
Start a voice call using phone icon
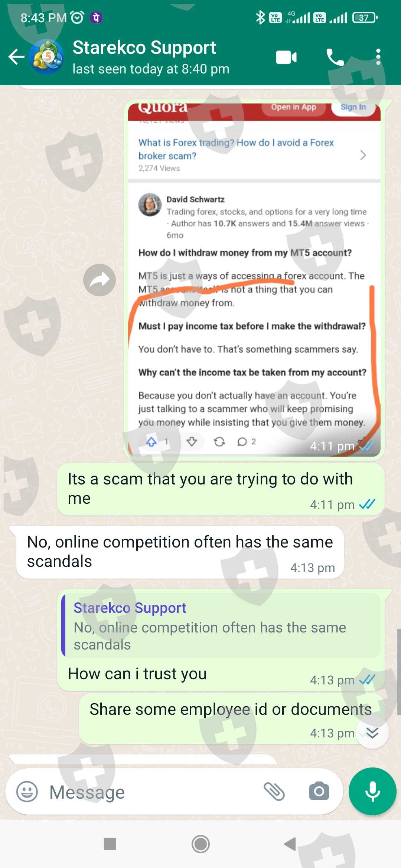[x=335, y=57]
